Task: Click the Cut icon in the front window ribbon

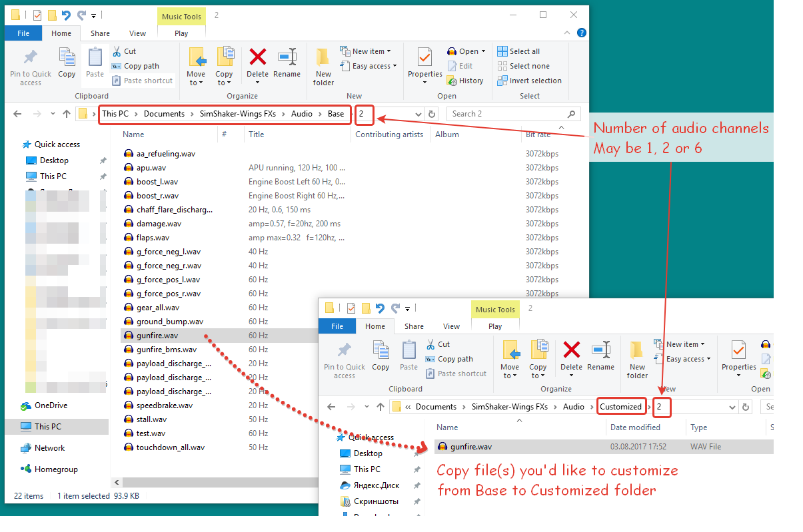Action: (430, 344)
